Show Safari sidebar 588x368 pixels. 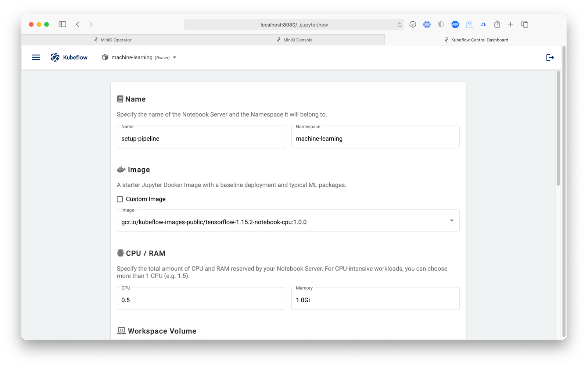(x=62, y=24)
